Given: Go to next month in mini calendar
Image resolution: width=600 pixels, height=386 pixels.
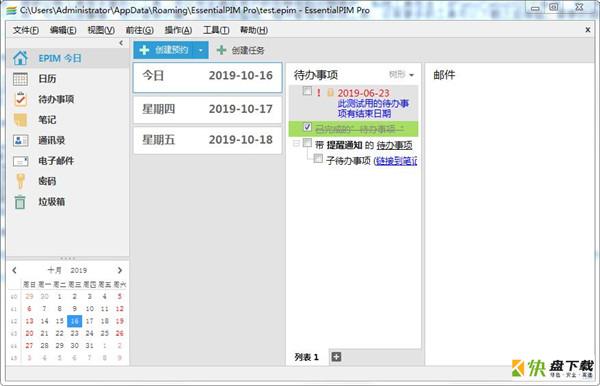Looking at the screenshot, I should point(120,270).
